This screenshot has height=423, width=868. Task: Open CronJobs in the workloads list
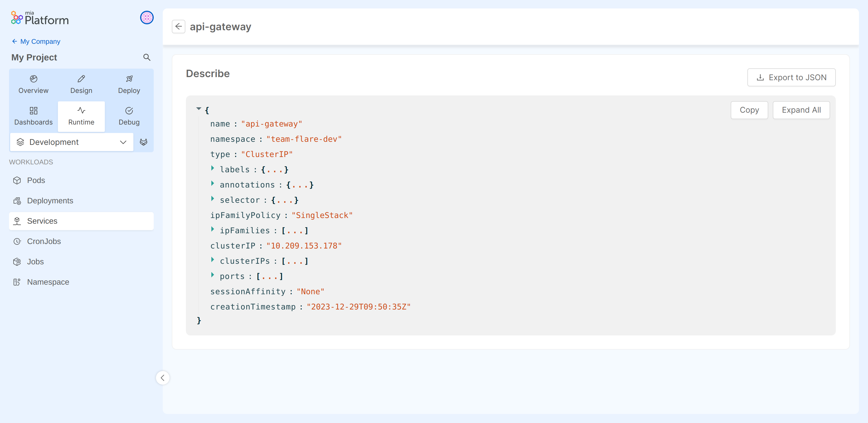(x=44, y=241)
